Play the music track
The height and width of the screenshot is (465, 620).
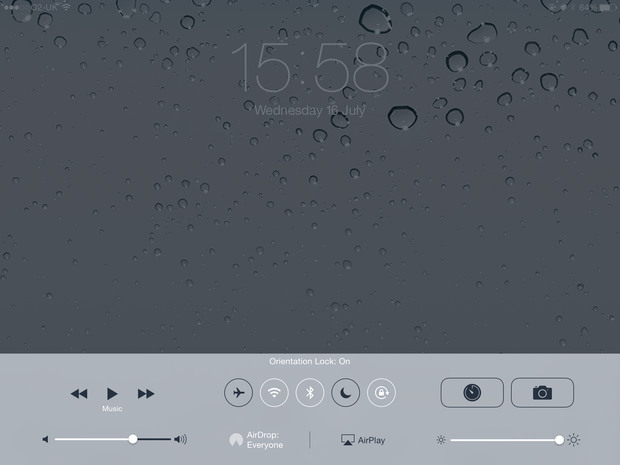[112, 394]
